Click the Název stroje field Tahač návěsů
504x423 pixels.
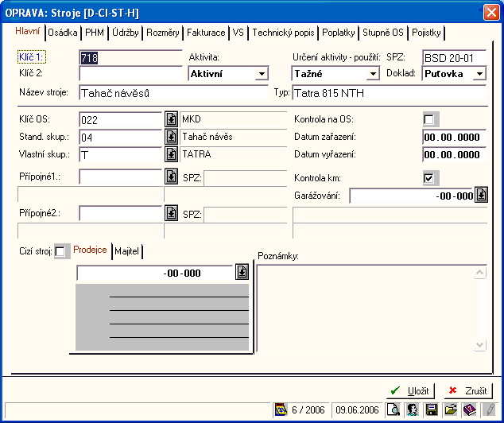173,93
